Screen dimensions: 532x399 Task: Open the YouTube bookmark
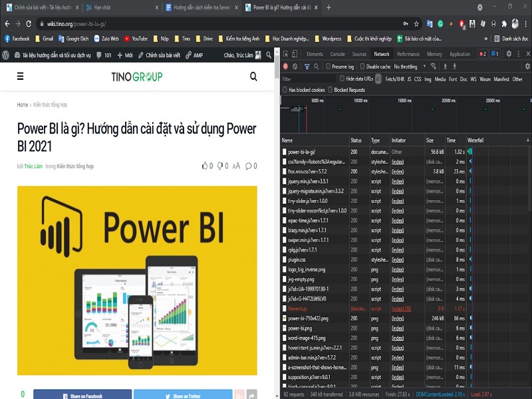pyautogui.click(x=136, y=39)
